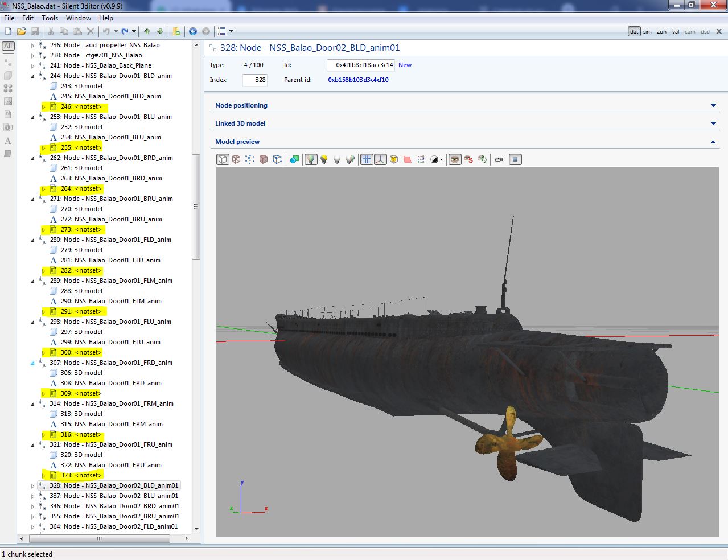Viewport: 728px width, 560px height.
Task: Select solid cube display mode in preview toolbar
Action: [223, 159]
